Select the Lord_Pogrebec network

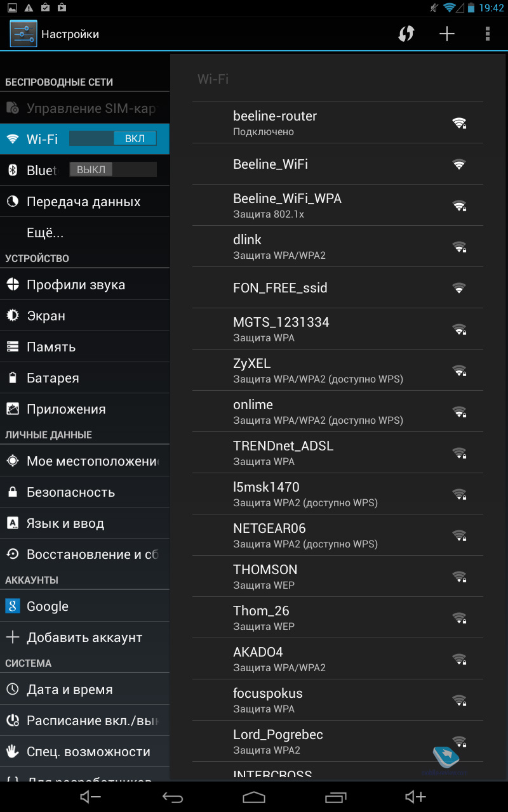(338, 741)
